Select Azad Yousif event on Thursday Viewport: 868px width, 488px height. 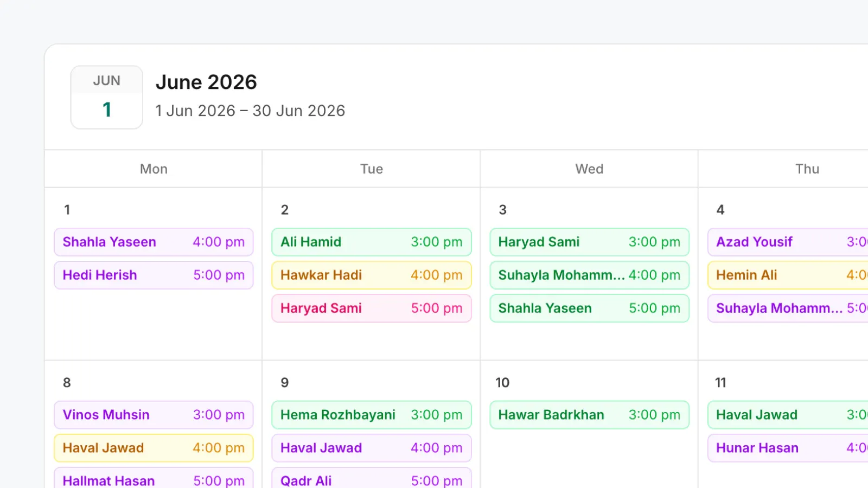(788, 242)
